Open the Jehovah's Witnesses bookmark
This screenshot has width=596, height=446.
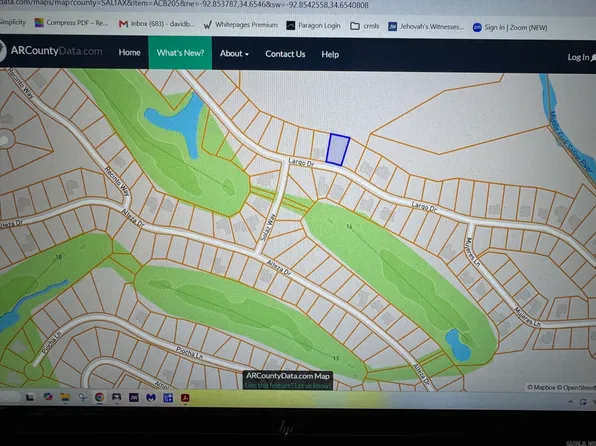pyautogui.click(x=426, y=27)
